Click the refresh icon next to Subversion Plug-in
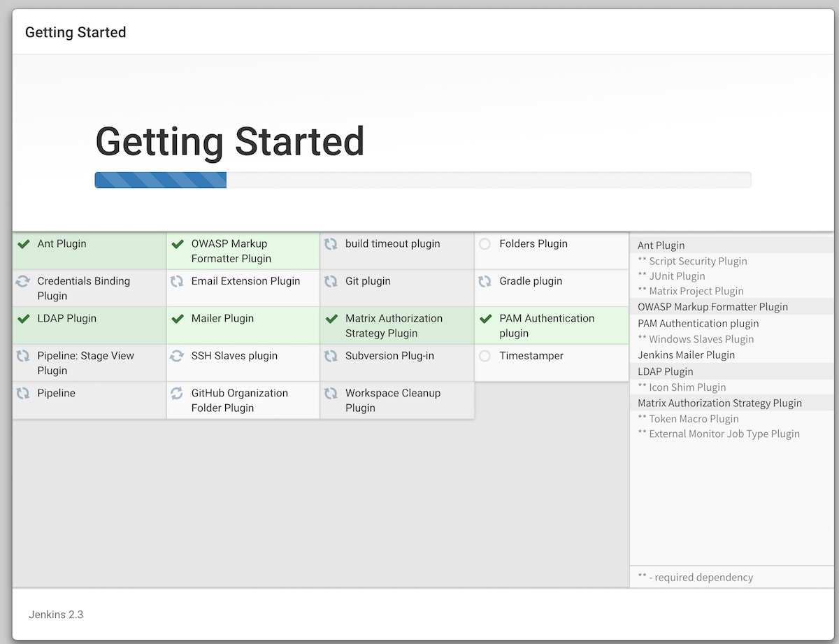Screen dimensions: 839x644 click(x=331, y=356)
